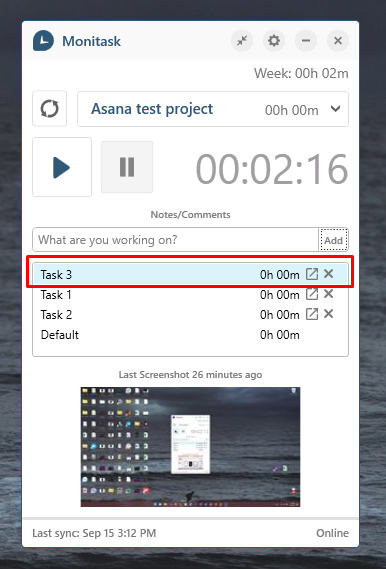Remove Task 1 with its X icon
This screenshot has height=569, width=386.
[x=329, y=294]
